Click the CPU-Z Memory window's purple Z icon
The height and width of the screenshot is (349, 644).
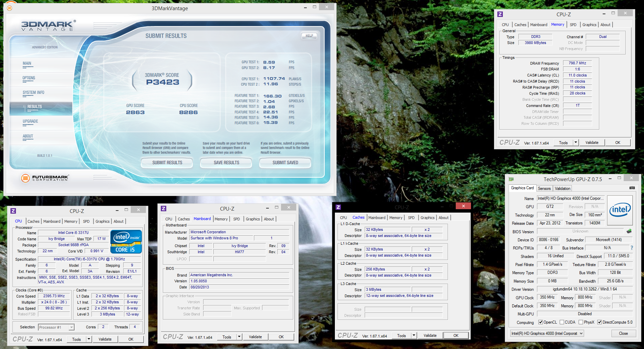click(x=500, y=14)
